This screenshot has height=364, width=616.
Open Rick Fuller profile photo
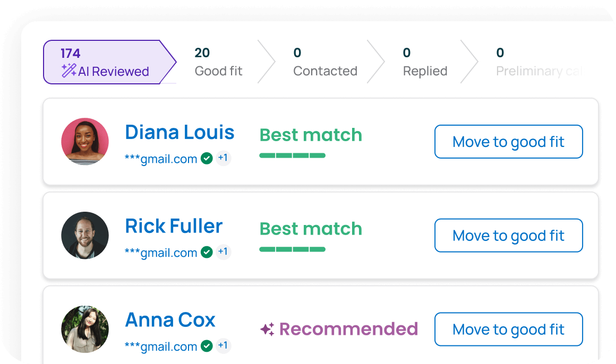tap(85, 236)
